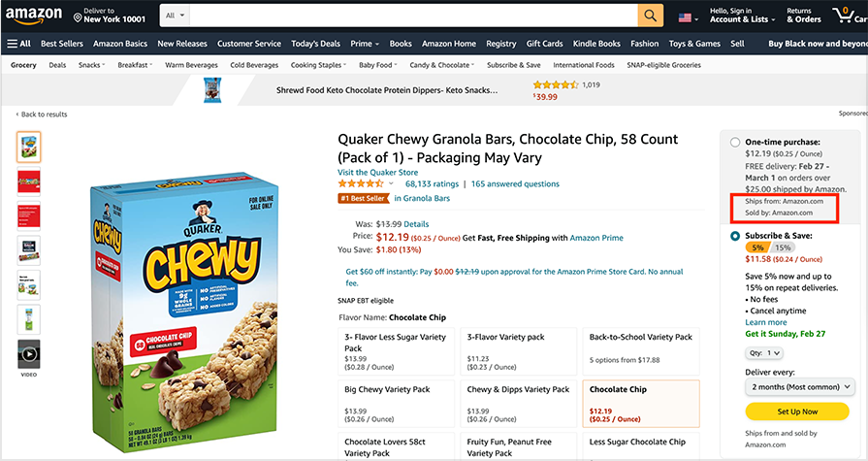Click the US flag language icon

[687, 17]
